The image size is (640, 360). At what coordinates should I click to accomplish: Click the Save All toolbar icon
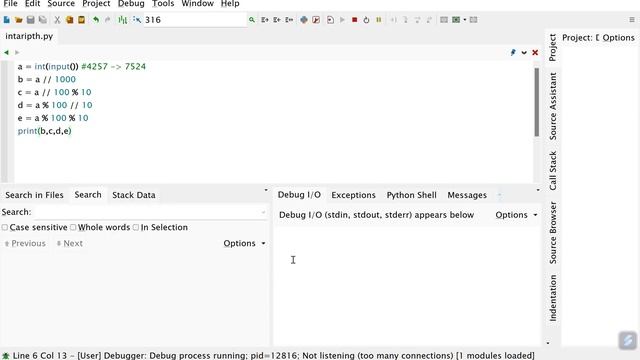(42, 20)
